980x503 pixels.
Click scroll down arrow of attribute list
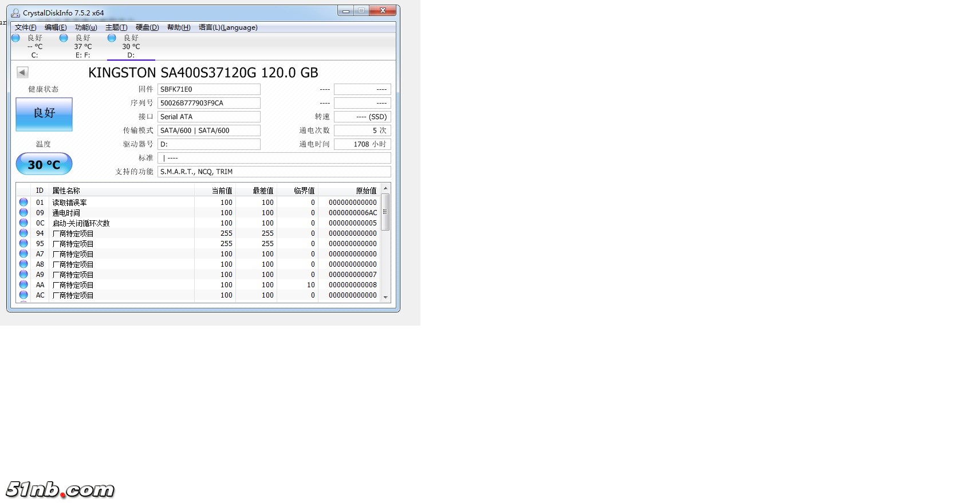pyautogui.click(x=385, y=298)
